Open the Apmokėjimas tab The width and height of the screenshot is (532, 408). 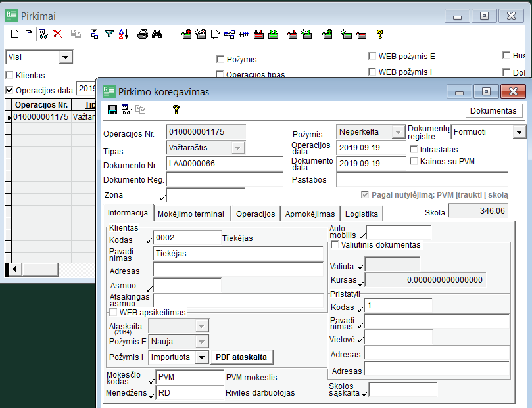click(310, 214)
